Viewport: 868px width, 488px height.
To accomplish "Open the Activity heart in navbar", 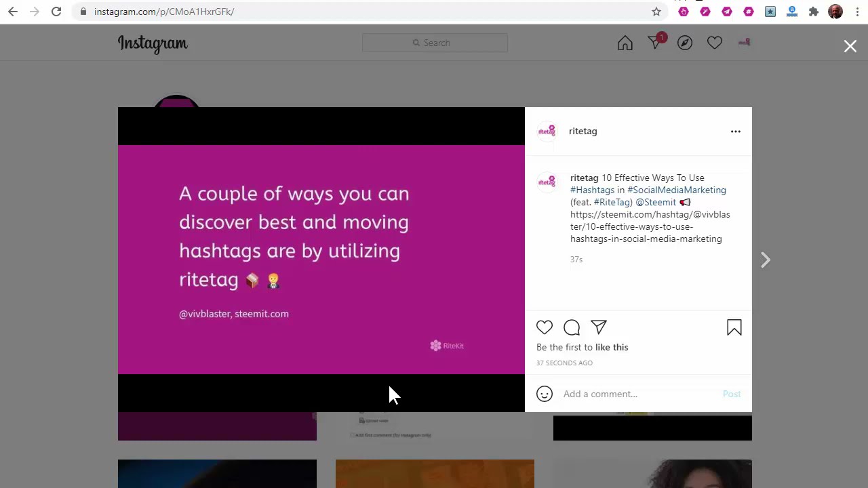I will point(715,43).
